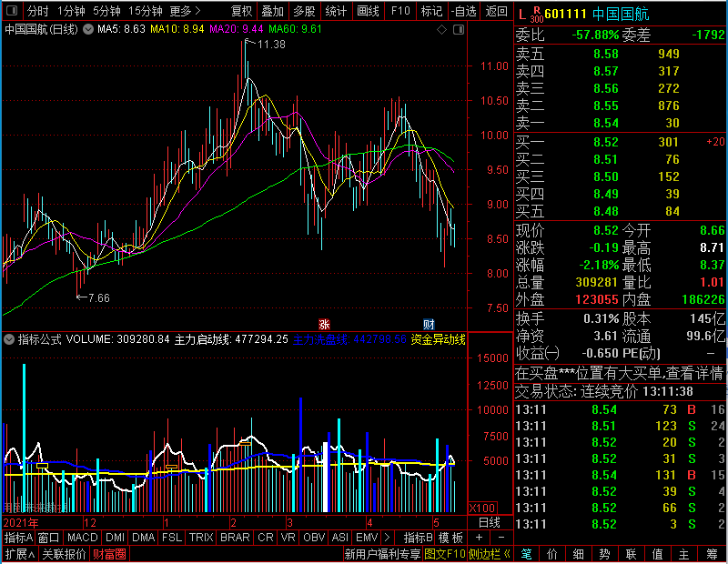Viewport: 728px width, 564px height.
Task: Switch to the OBV indicator
Action: tap(314, 538)
